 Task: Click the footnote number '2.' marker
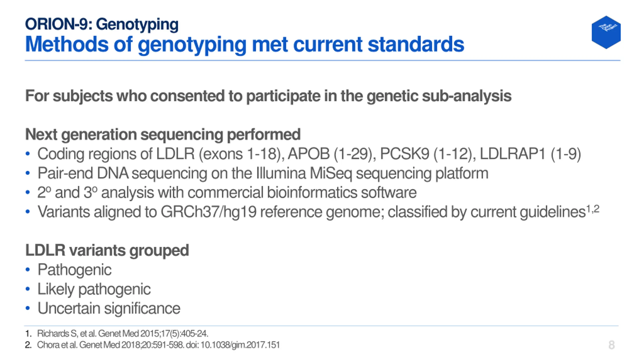click(28, 345)
